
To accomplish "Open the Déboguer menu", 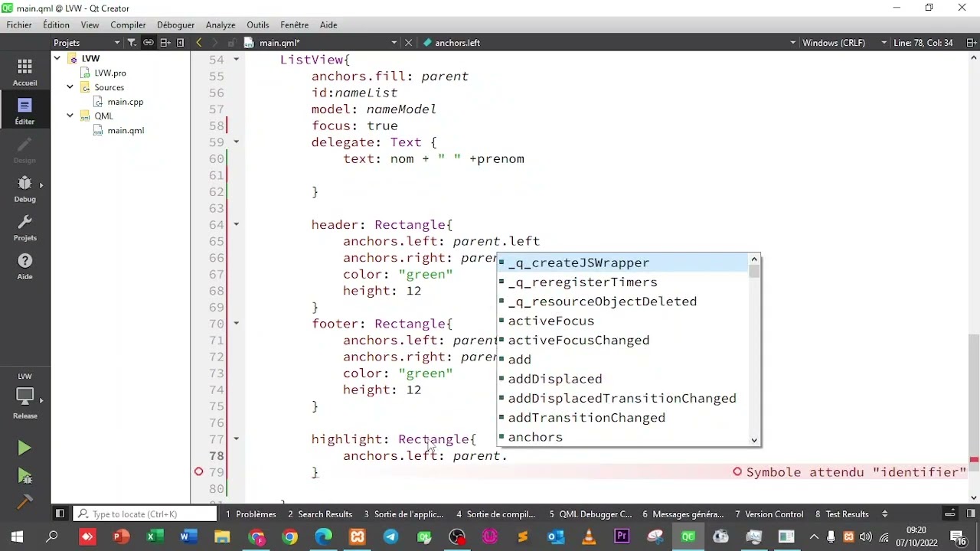I will click(175, 24).
